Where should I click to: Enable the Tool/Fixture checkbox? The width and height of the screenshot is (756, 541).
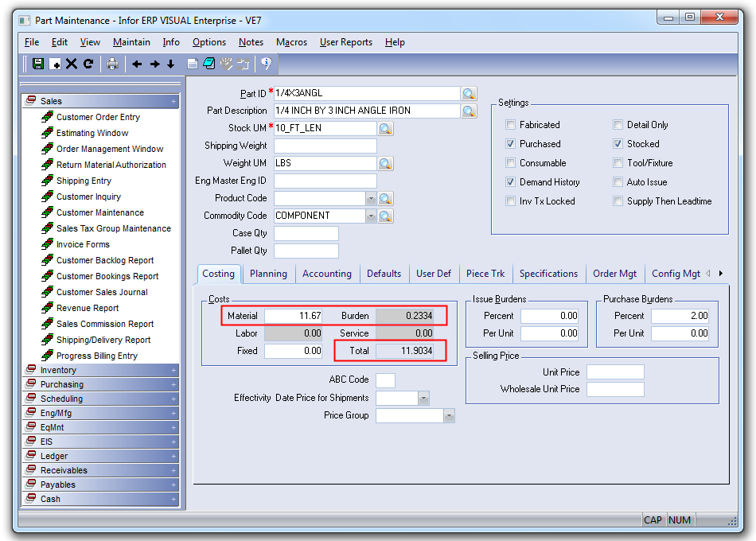point(618,163)
